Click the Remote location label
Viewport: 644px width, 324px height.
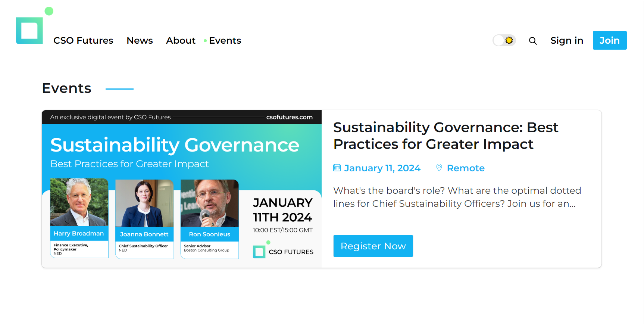click(x=466, y=168)
